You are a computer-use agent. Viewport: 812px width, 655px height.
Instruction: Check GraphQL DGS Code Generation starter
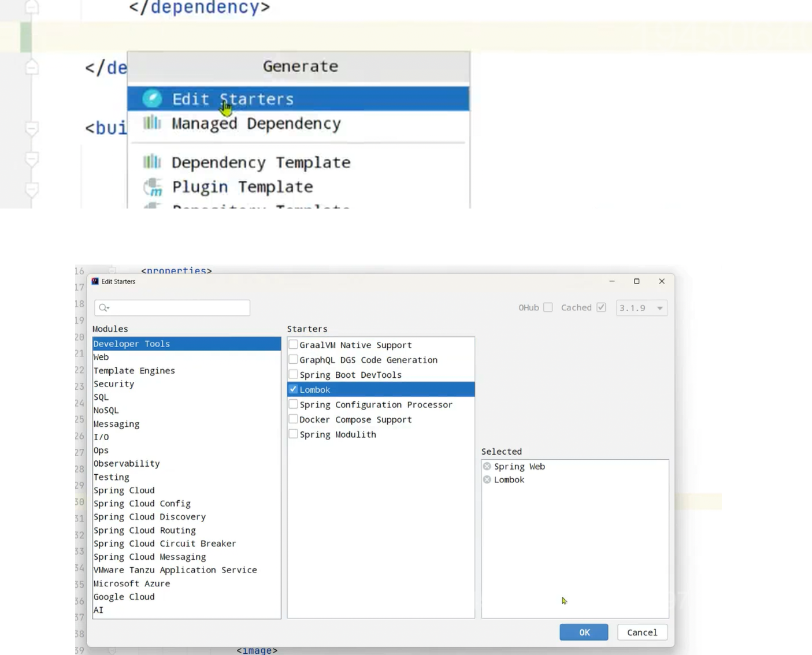294,360
